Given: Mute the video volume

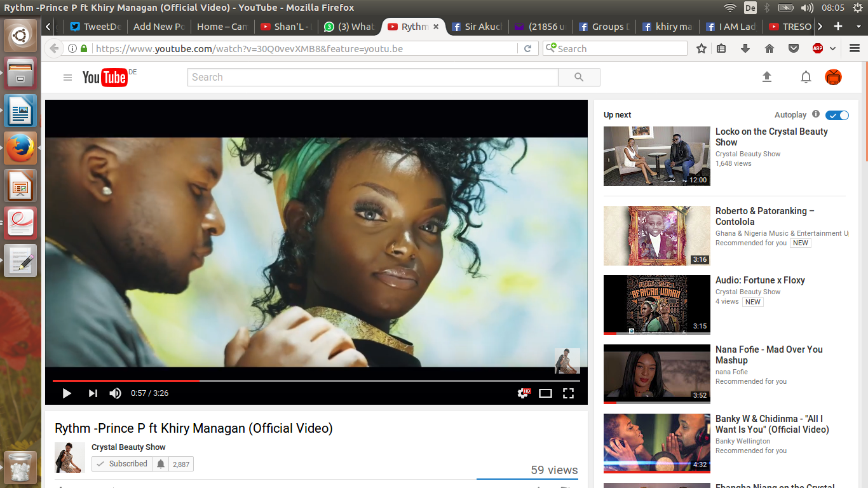Looking at the screenshot, I should click(115, 393).
